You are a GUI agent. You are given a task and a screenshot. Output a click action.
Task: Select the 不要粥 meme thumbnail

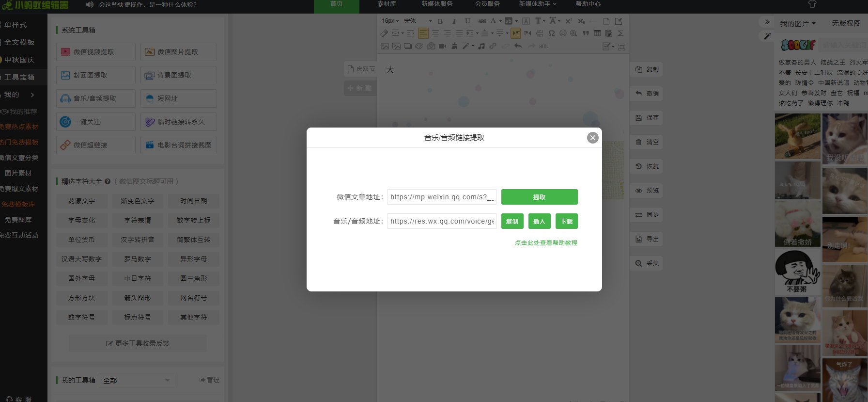pyautogui.click(x=797, y=272)
